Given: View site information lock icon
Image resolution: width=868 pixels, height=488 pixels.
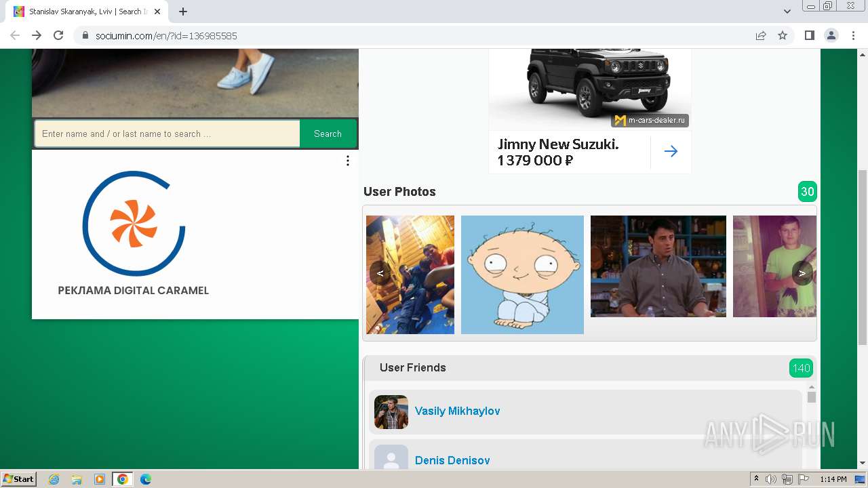Looking at the screenshot, I should point(85,35).
